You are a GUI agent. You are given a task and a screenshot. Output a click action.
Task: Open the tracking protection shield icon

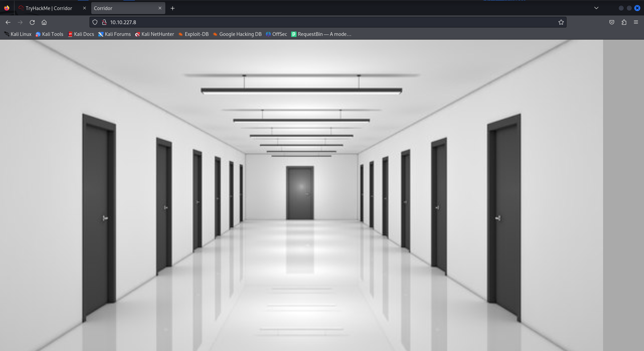[95, 22]
